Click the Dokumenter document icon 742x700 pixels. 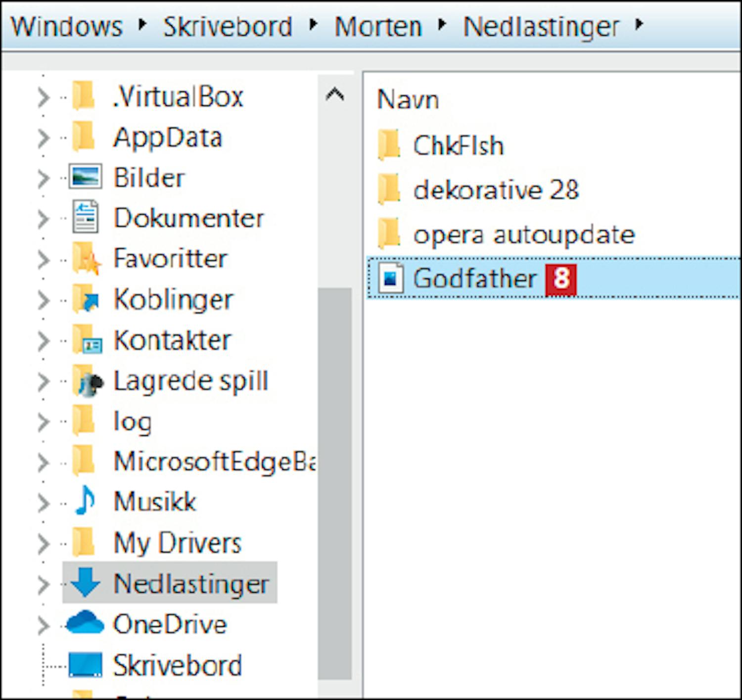click(x=85, y=218)
